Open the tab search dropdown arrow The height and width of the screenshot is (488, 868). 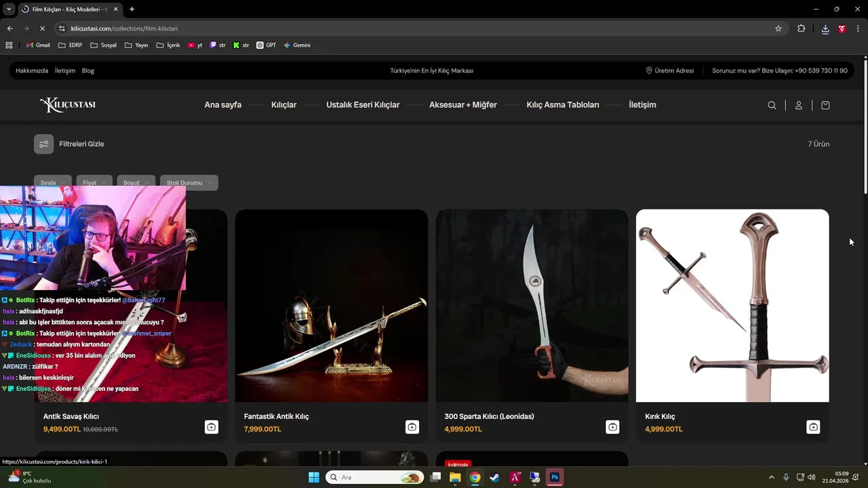point(9,9)
